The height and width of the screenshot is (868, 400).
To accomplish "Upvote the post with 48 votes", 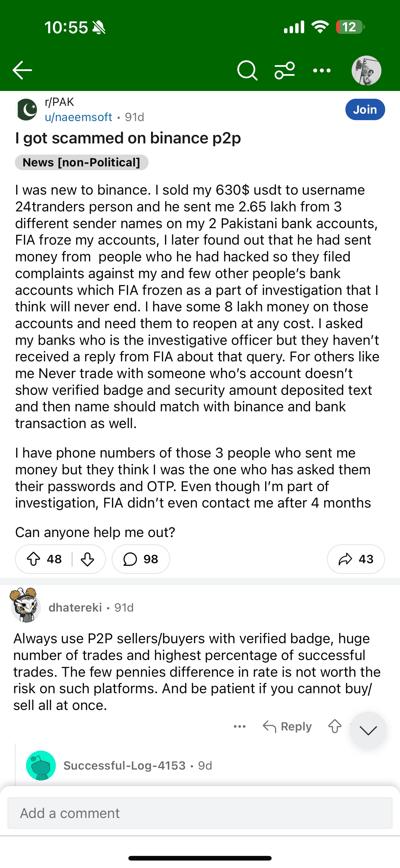I will 34,559.
